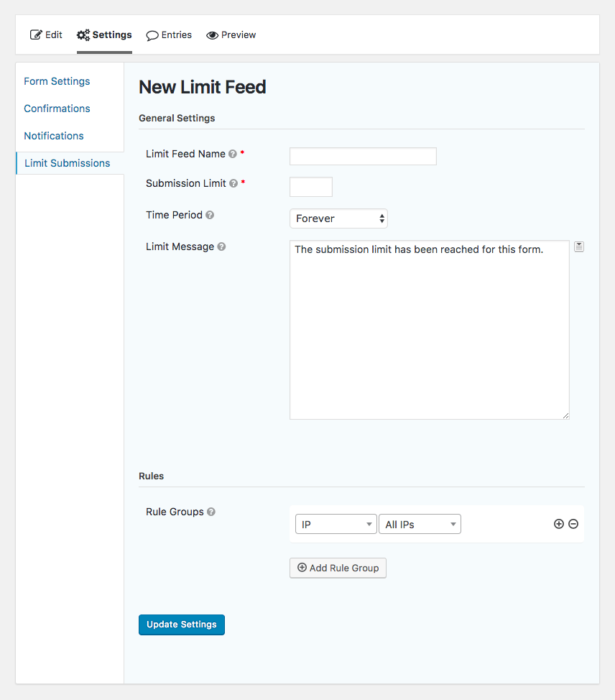Switch to the Edit tab
The width and height of the screenshot is (615, 700).
click(46, 34)
